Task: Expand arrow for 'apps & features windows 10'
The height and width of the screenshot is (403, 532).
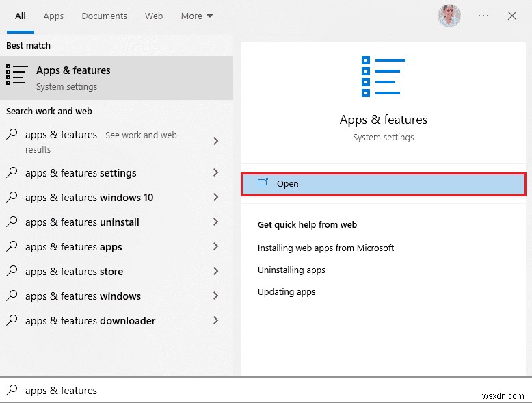Action: 216,197
